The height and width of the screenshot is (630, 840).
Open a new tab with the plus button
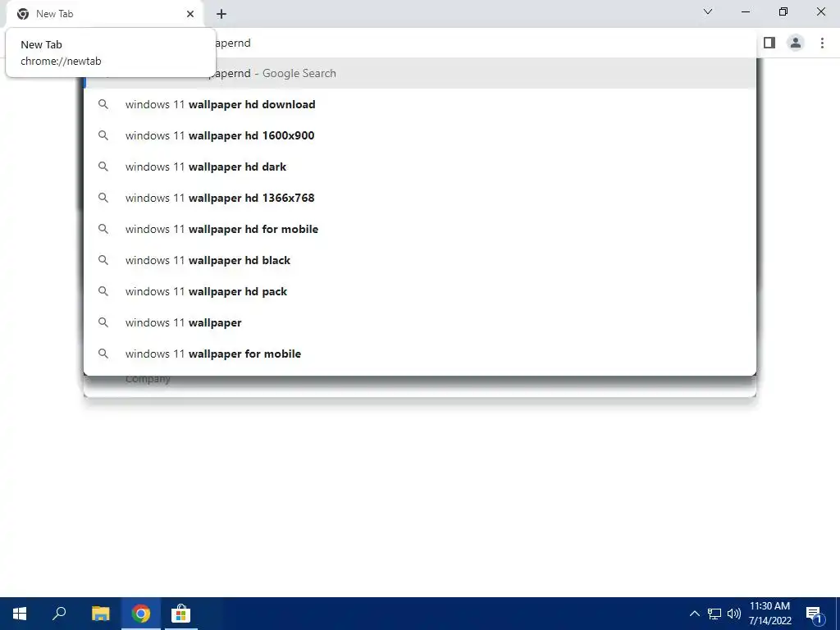221,14
